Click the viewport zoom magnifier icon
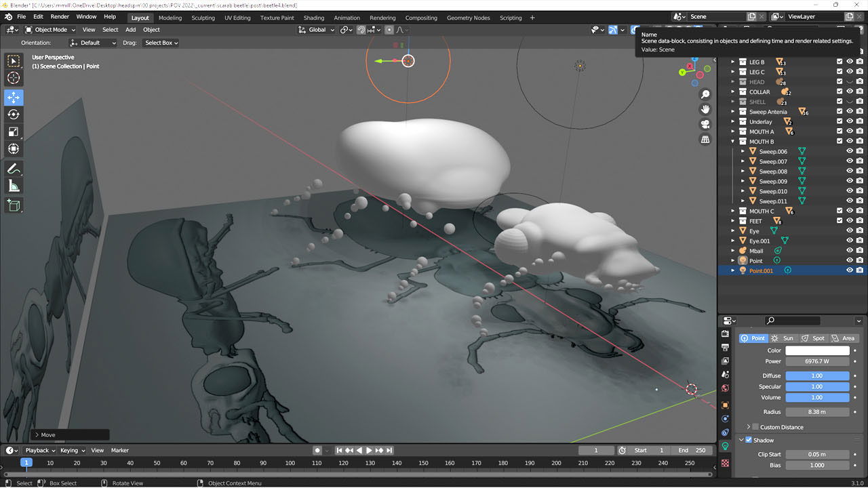 tap(705, 94)
